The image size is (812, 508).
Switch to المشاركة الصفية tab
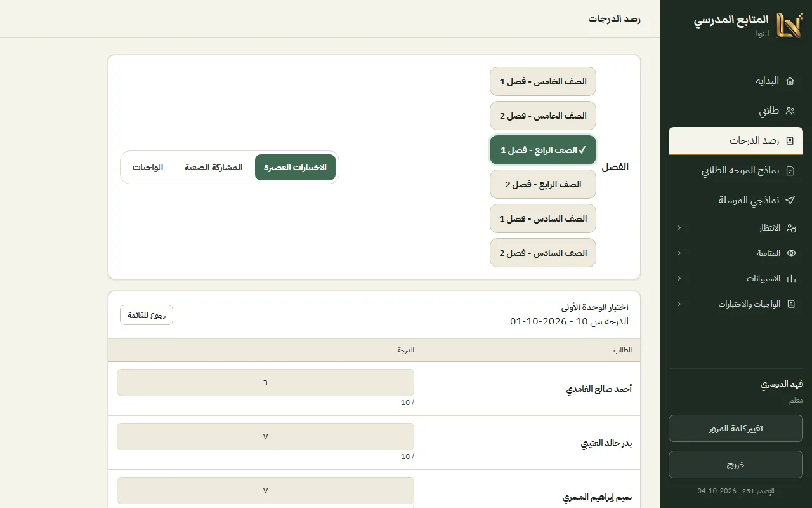coord(214,167)
